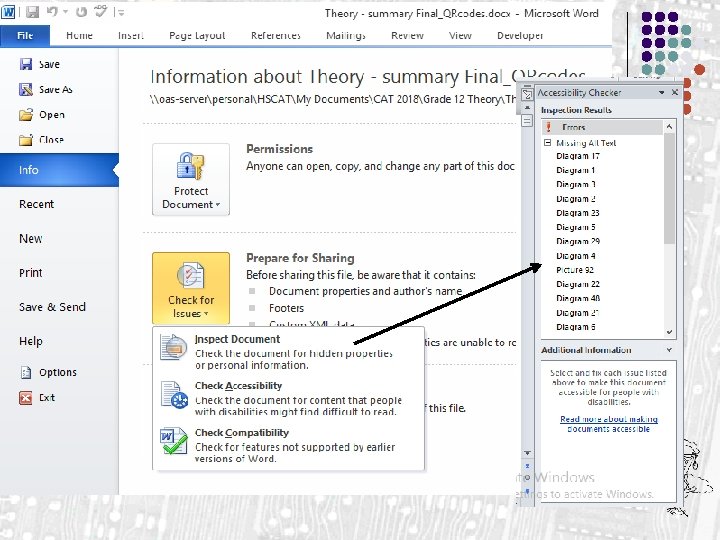
Task: Click the red Exit icon in sidebar
Action: [x=26, y=398]
